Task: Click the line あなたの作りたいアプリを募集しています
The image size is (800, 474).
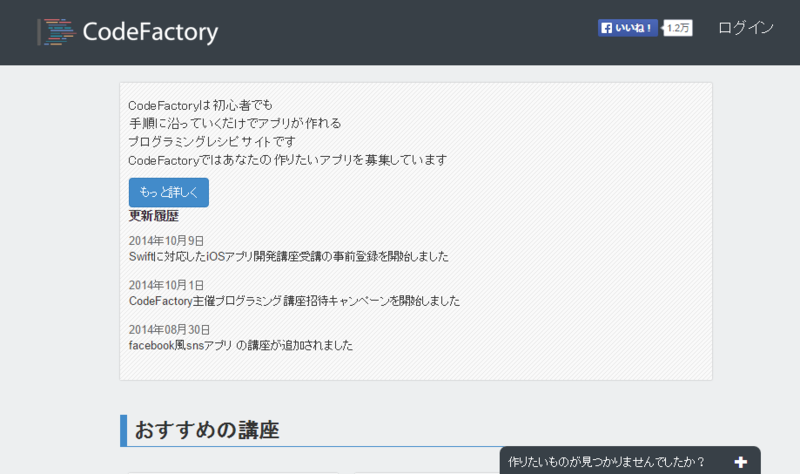Action: point(288,160)
